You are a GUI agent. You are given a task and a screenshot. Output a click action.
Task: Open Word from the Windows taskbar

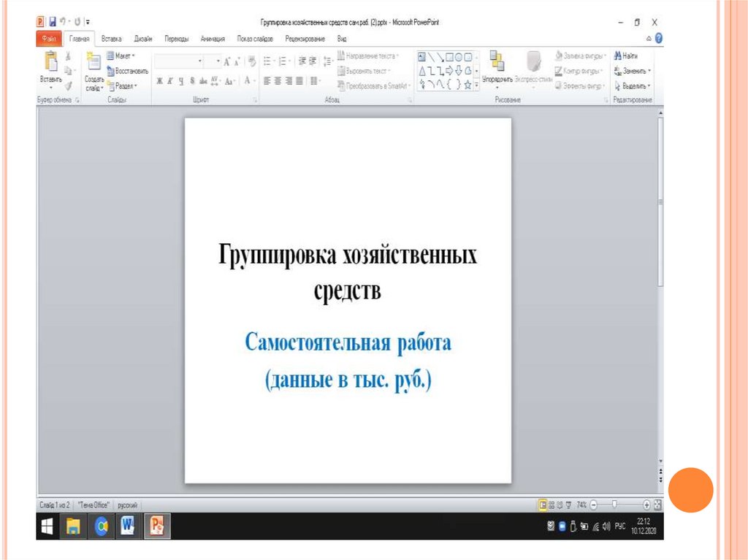click(128, 525)
